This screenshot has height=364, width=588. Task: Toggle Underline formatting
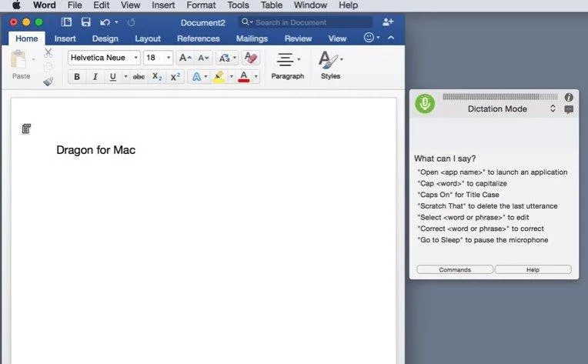[x=113, y=77]
